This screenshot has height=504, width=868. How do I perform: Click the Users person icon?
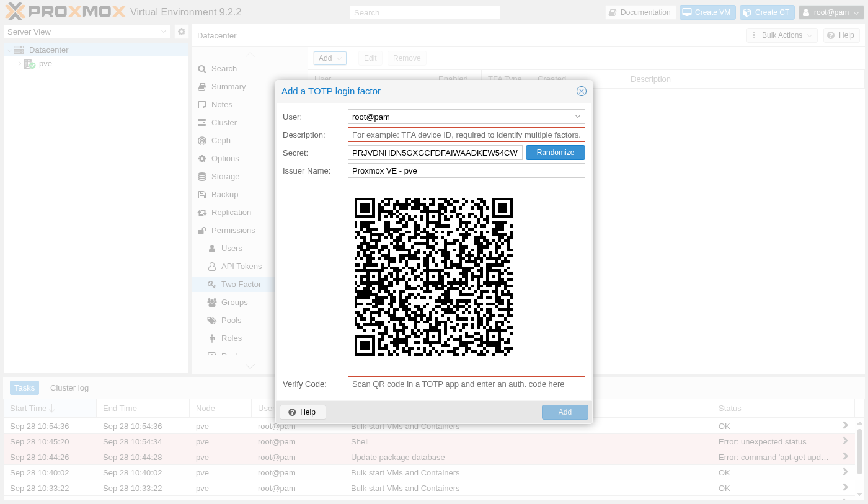tap(212, 249)
